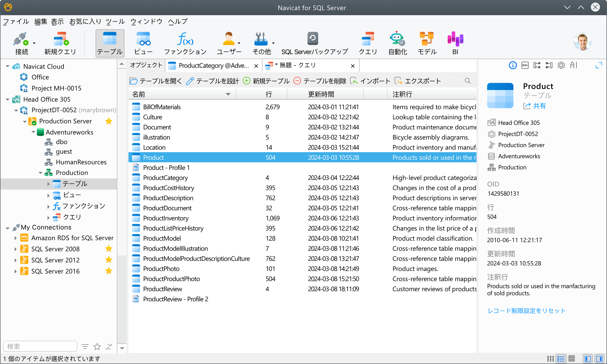Open the 接続 connection tool

tap(21, 43)
